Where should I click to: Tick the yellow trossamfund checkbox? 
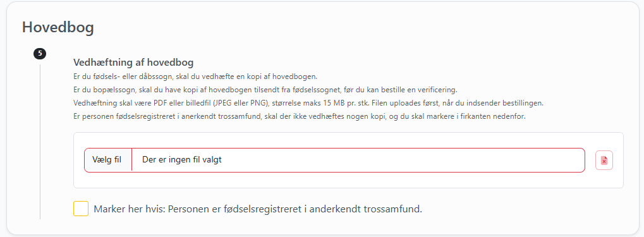81,209
